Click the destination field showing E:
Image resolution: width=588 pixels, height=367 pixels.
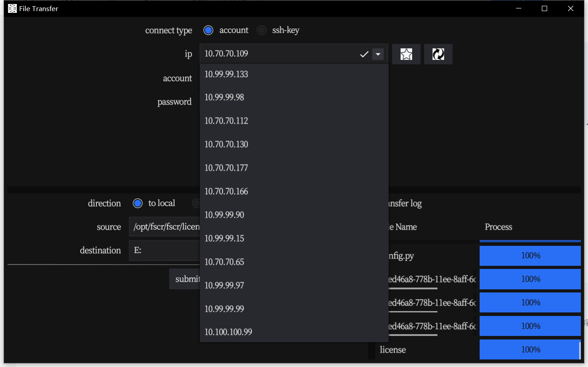pos(164,250)
